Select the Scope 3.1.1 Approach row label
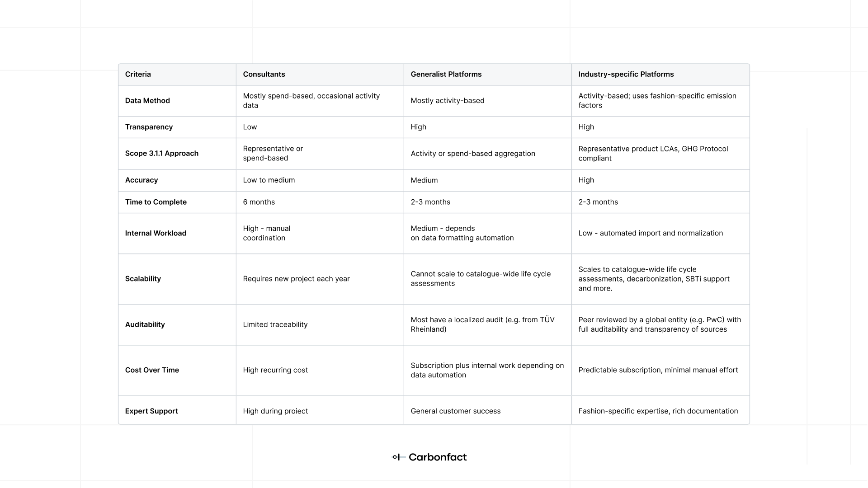Viewport: 868px width, 488px height. [x=162, y=154]
